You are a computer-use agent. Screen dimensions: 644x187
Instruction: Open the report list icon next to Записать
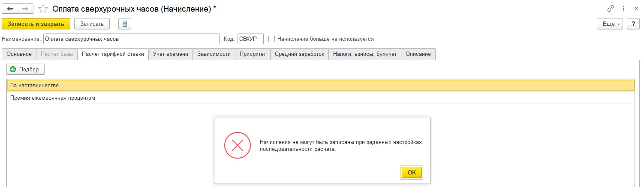[x=124, y=24]
